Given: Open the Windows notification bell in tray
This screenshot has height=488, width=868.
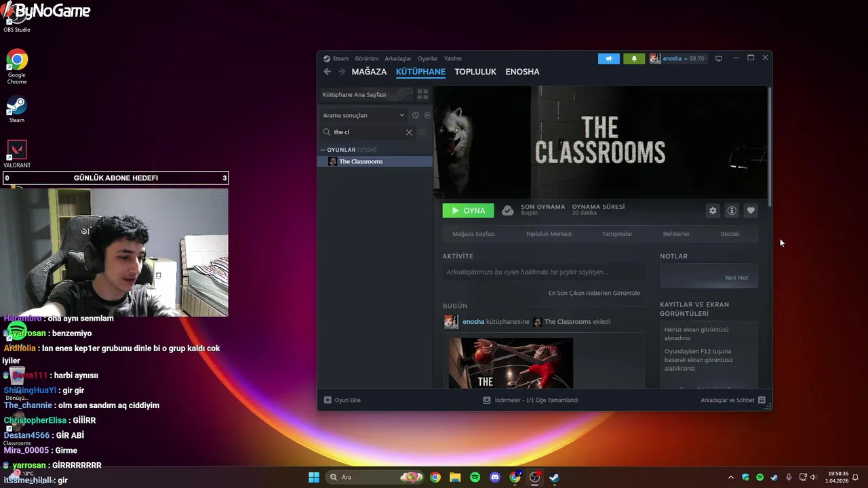Looking at the screenshot, I should click(856, 477).
